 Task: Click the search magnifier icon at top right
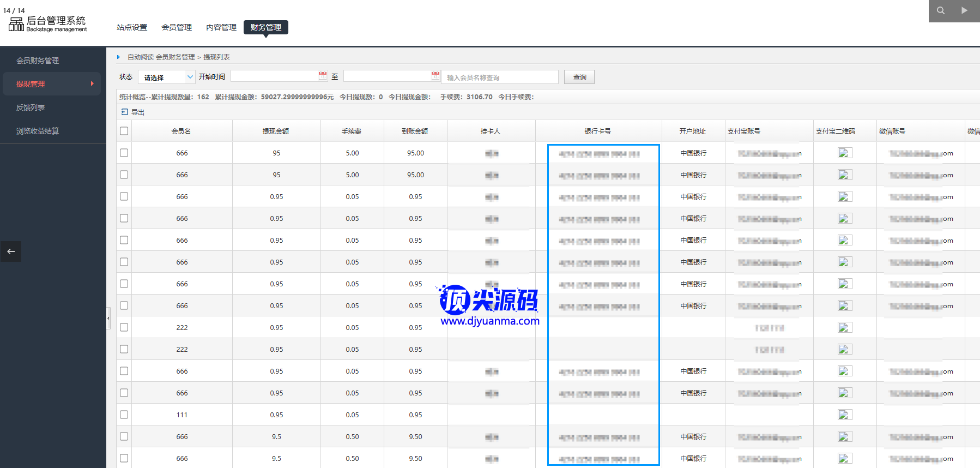[941, 10]
